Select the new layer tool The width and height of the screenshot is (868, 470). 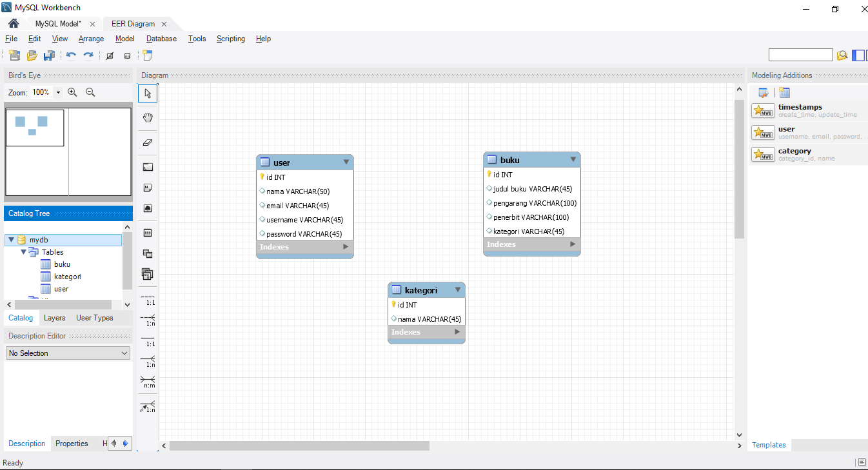[x=148, y=167]
